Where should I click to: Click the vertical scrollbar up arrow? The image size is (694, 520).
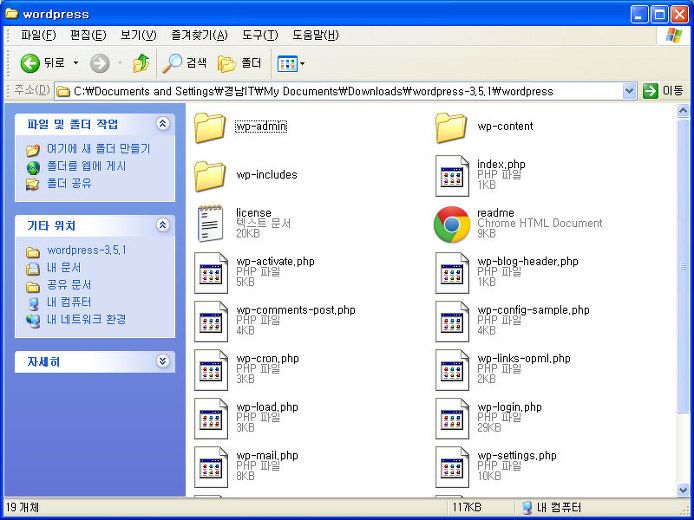tap(683, 110)
